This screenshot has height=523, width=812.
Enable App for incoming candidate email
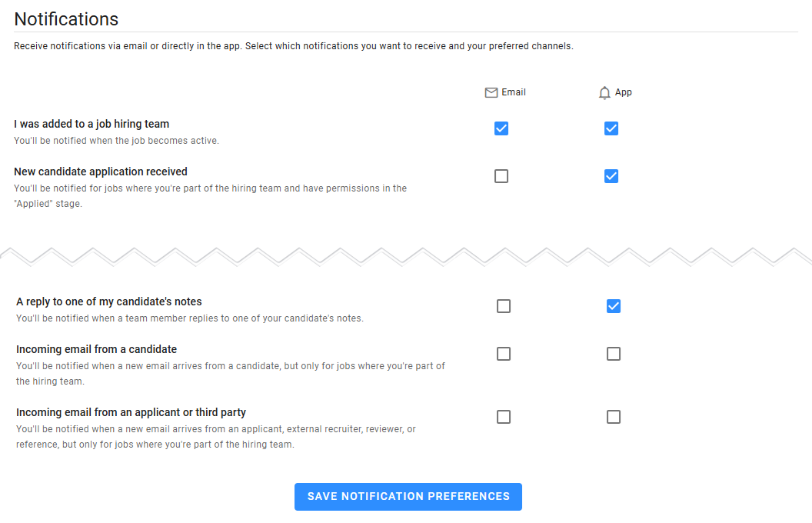tap(614, 354)
